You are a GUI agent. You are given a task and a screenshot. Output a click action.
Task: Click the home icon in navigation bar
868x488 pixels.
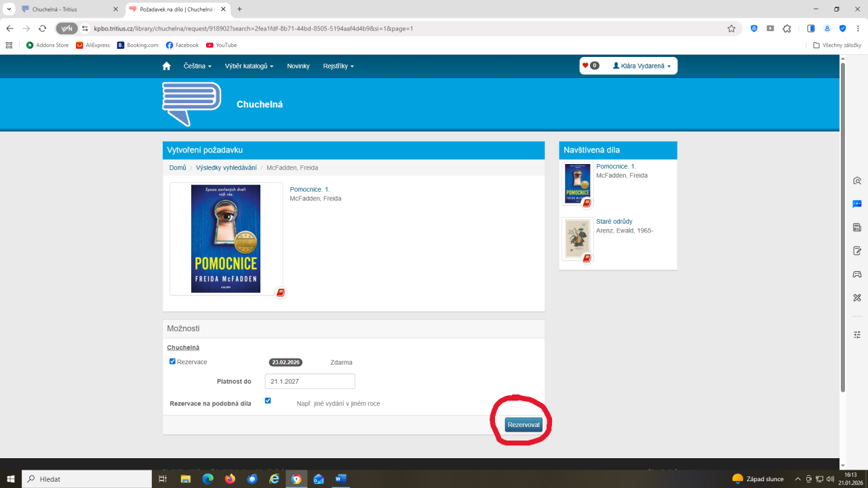pos(166,66)
